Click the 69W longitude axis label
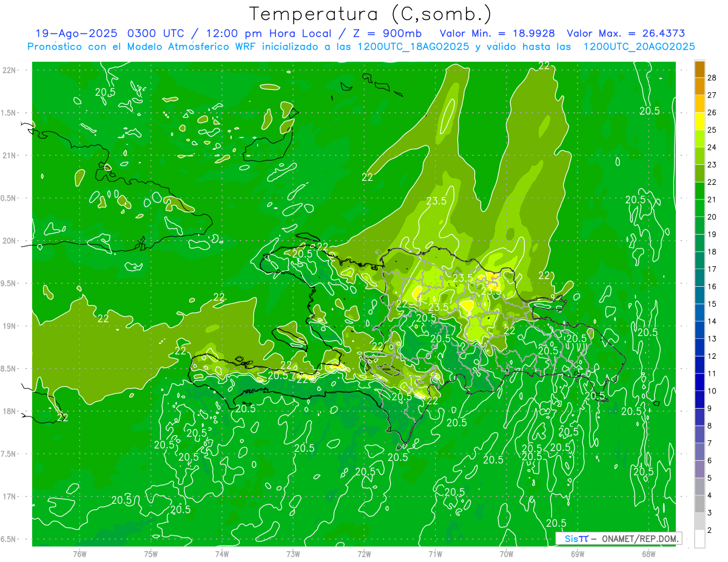Image resolution: width=728 pixels, height=562 pixels. (578, 554)
